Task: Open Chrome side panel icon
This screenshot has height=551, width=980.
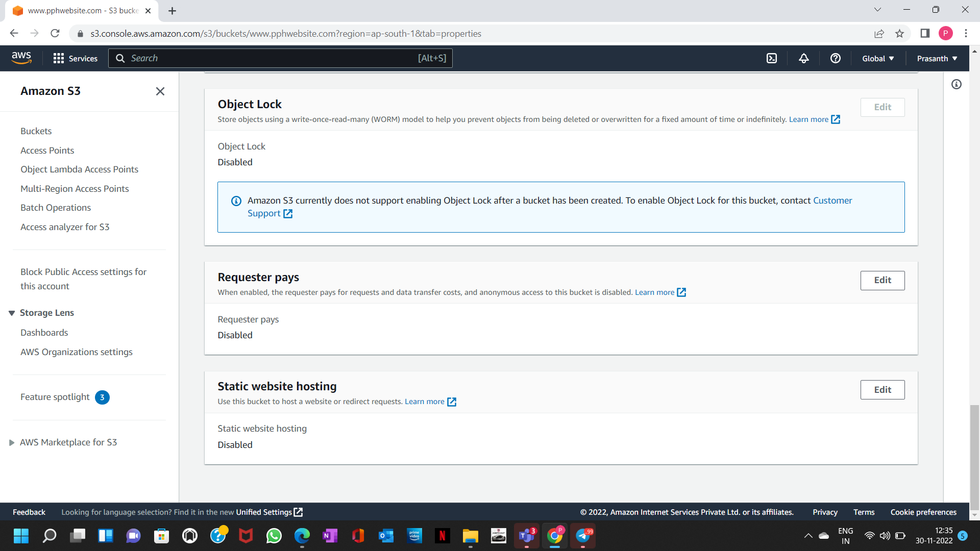Action: coord(925,34)
